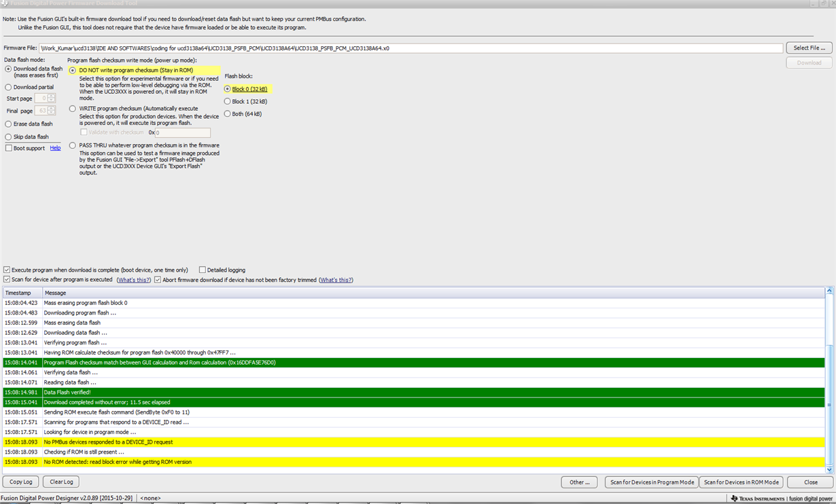Select No PMBus devices responded log row

pyautogui.click(x=414, y=442)
